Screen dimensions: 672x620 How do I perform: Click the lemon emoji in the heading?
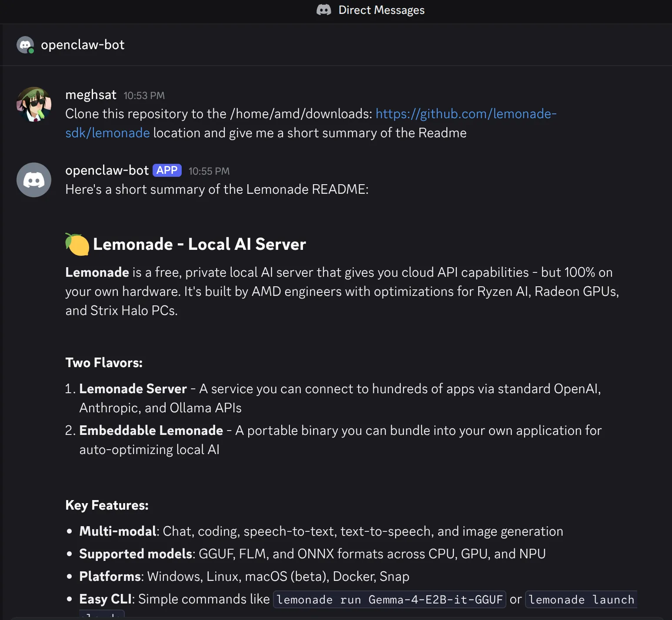[77, 244]
